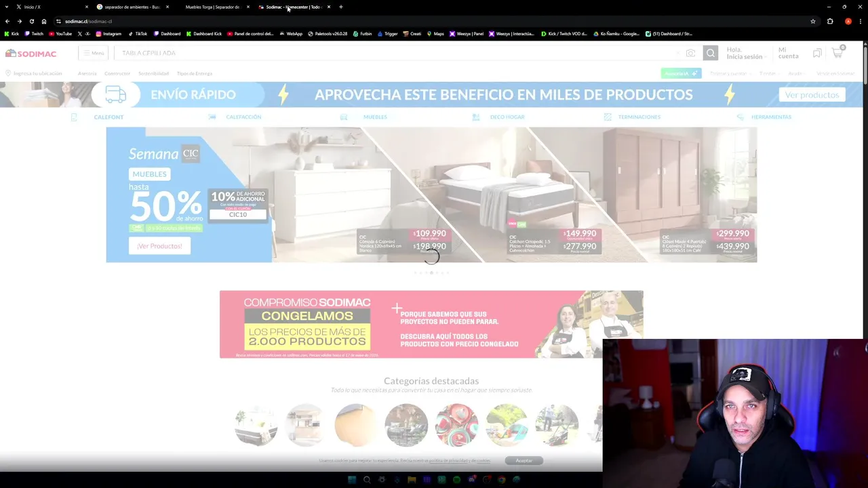Viewport: 868px width, 488px height.
Task: Click the browser home icon
Action: tap(44, 21)
